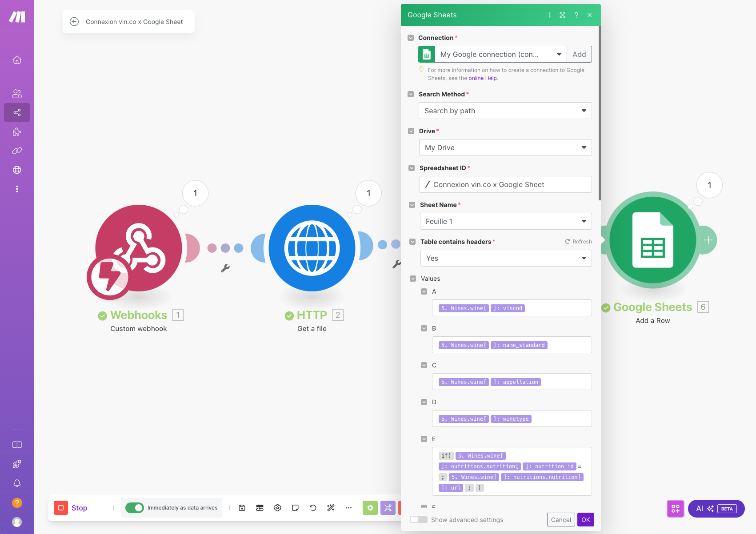Toggle the Spreadsheet ID field checkbox
The image size is (756, 534).
(x=412, y=168)
